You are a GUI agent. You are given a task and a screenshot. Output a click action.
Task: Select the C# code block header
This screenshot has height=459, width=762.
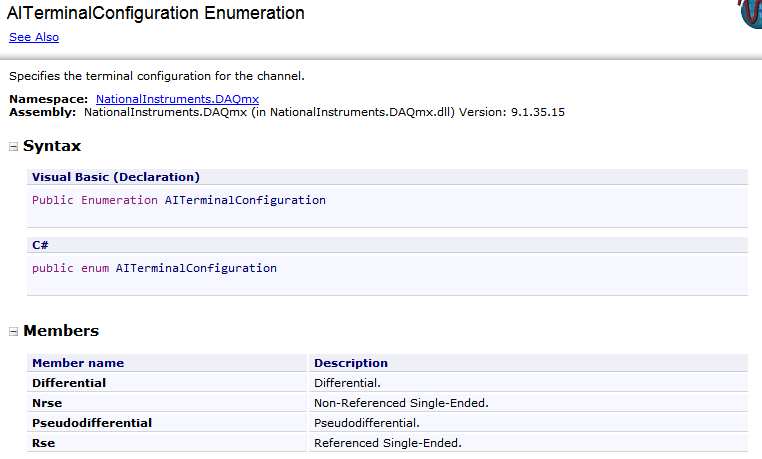point(41,244)
